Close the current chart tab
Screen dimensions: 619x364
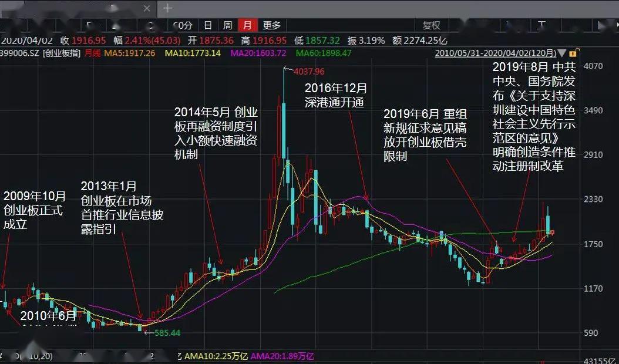(147, 8)
